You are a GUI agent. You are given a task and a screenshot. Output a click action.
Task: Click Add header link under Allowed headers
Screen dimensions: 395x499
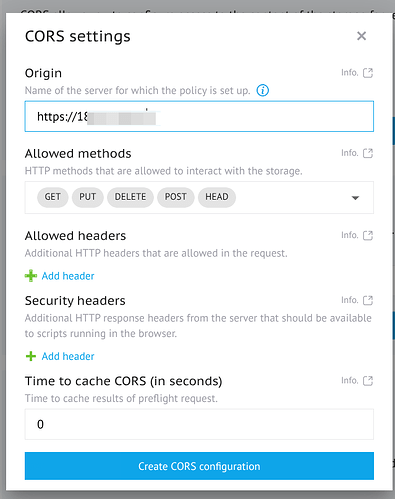click(68, 276)
